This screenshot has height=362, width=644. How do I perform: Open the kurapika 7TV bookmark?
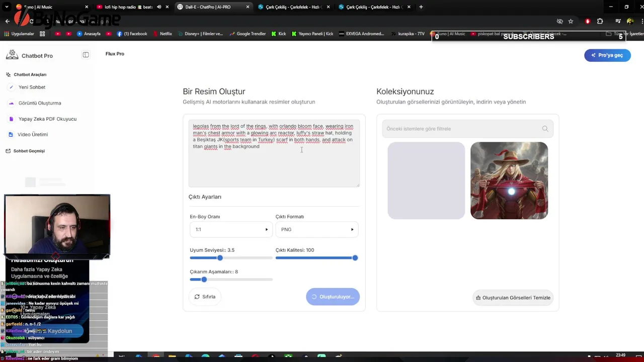pyautogui.click(x=408, y=34)
